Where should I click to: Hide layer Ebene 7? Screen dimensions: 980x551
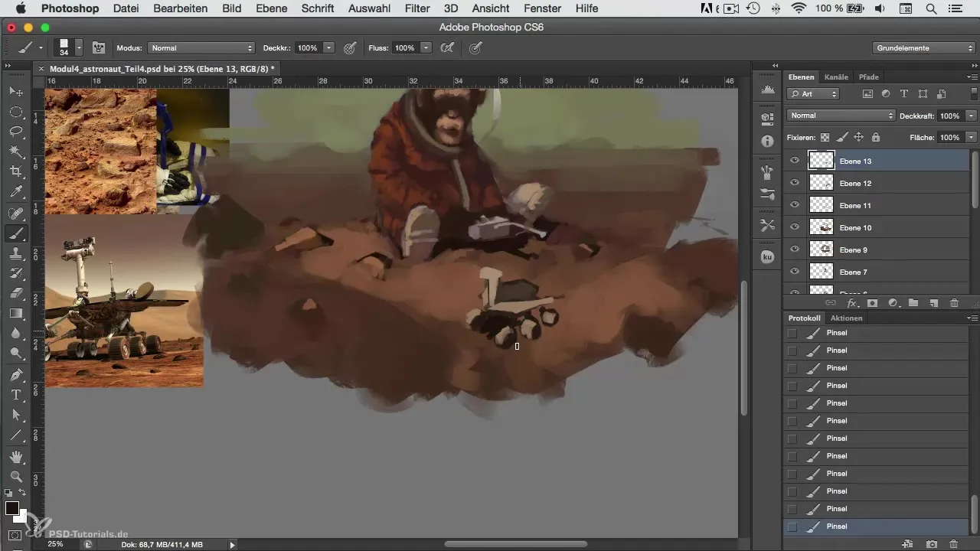795,272
